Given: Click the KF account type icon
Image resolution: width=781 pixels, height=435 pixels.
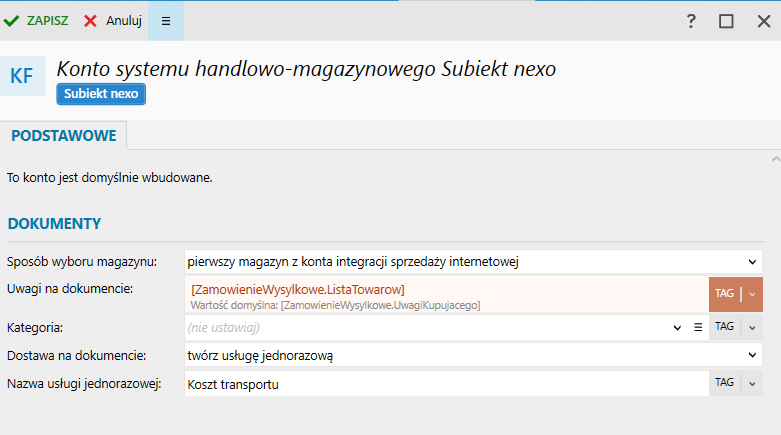Looking at the screenshot, I should coord(22,76).
